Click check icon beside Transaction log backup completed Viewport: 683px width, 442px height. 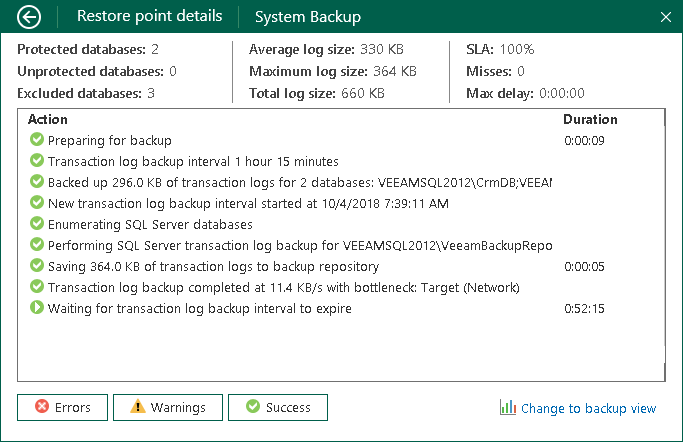(37, 288)
